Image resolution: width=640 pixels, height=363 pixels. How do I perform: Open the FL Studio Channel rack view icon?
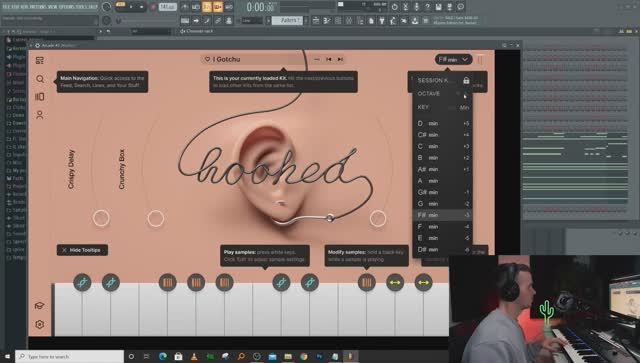click(x=338, y=20)
